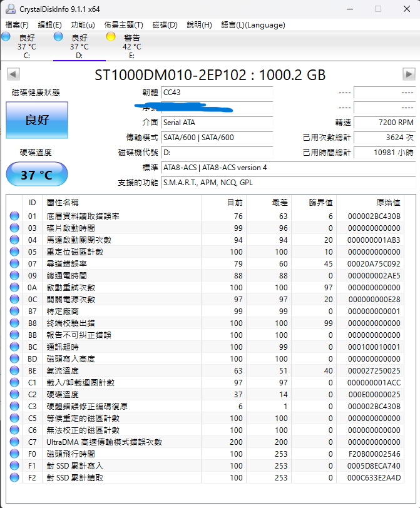Click status icon of row 0C 開關電源次數
The width and height of the screenshot is (420, 508).
click(x=14, y=299)
